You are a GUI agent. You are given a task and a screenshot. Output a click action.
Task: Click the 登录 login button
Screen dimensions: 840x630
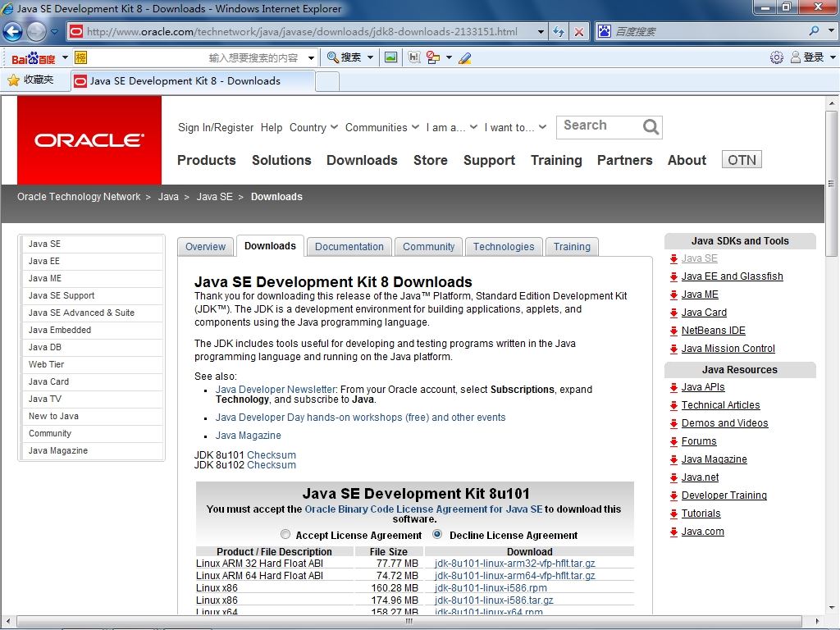coord(807,57)
